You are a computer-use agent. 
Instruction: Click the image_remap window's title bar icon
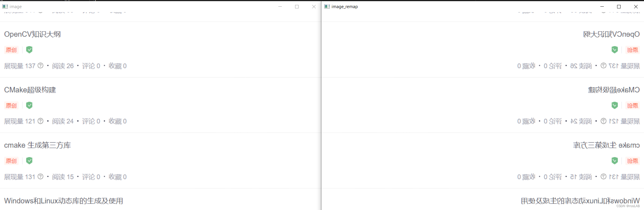(x=327, y=6)
